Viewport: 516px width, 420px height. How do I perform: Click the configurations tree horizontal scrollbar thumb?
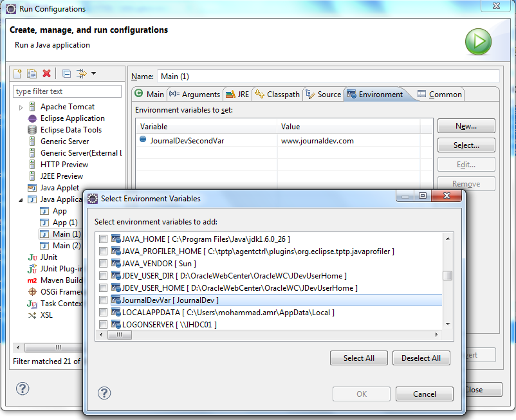tap(54, 347)
